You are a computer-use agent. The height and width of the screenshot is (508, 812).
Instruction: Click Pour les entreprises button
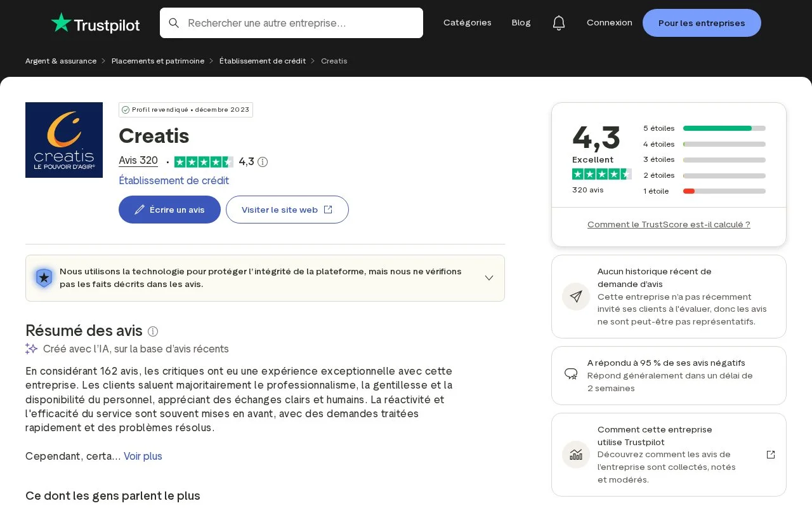coord(702,23)
